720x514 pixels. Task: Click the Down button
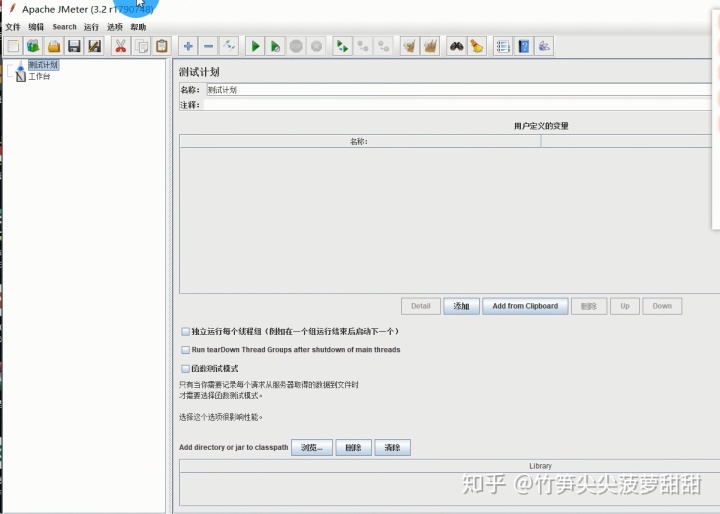[x=662, y=306]
